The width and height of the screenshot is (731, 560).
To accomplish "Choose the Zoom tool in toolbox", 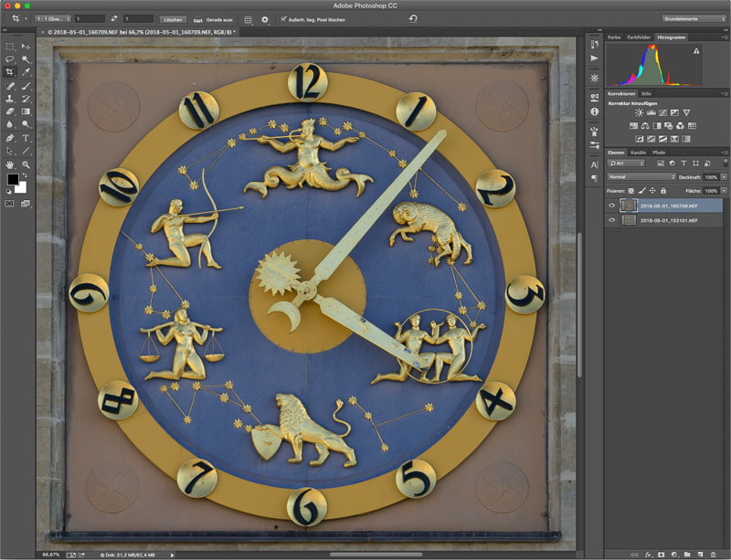I will [x=26, y=164].
